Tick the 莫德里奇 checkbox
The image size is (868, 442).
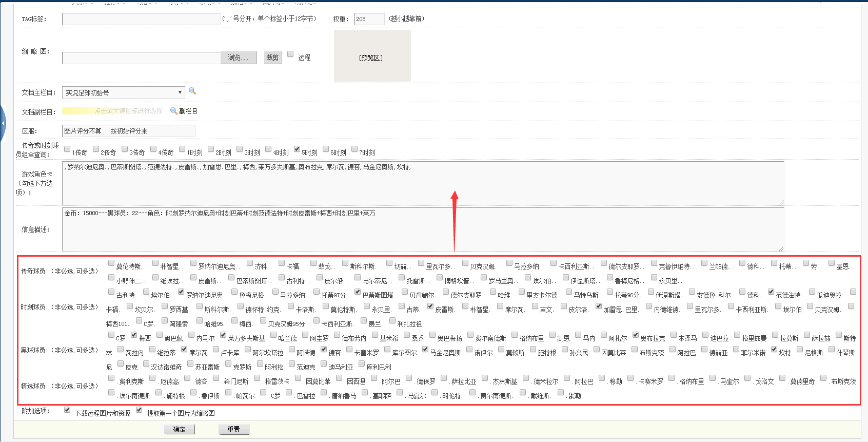pyautogui.click(x=782, y=378)
